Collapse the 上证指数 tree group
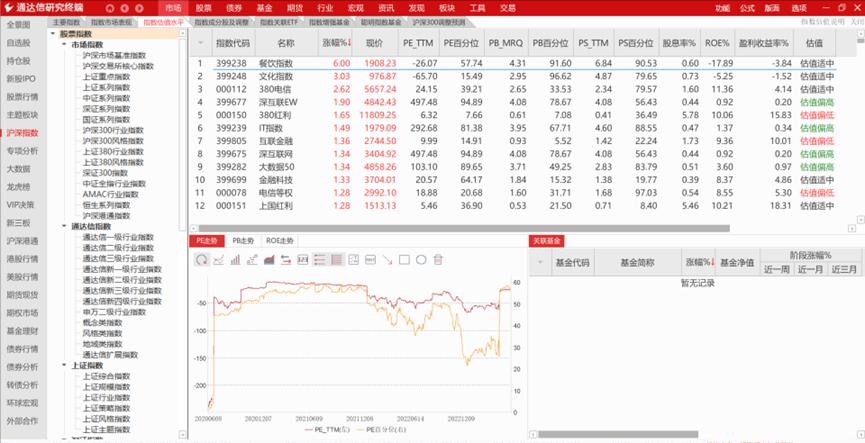The image size is (865, 443). (x=65, y=365)
